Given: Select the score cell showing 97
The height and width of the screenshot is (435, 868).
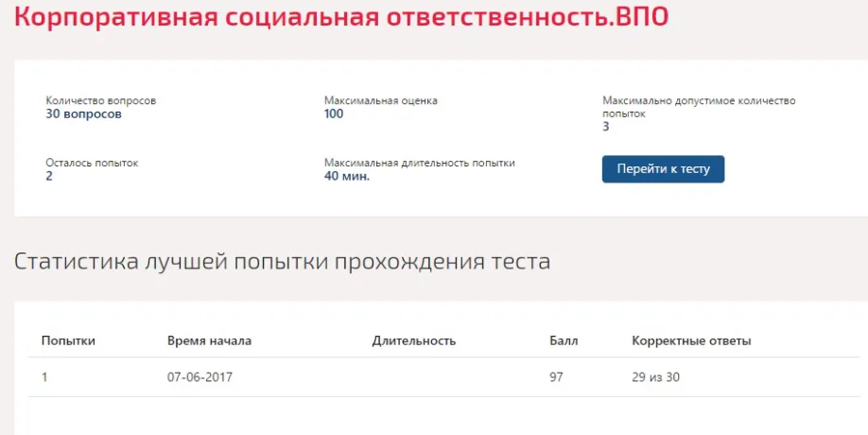Looking at the screenshot, I should click(x=556, y=377).
